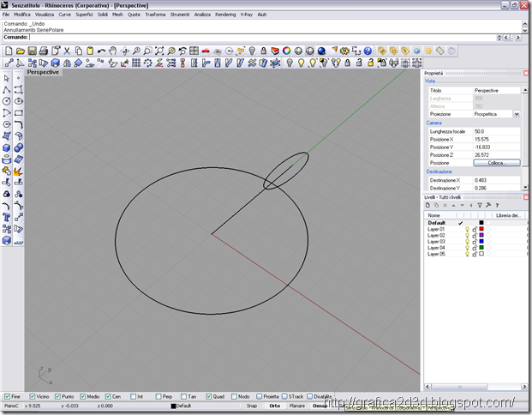Select the Circle tool in left sidebar
Screen dimensions: 532x415
pos(7,101)
